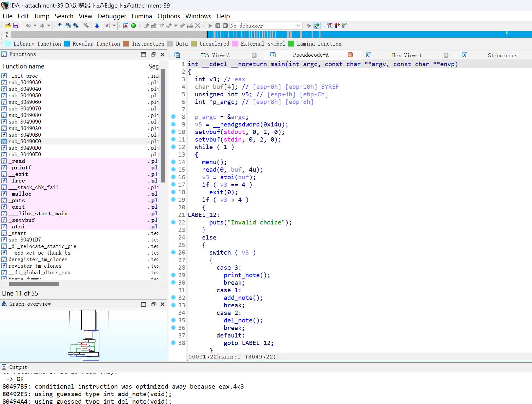Viewport: 532px width, 404px height.
Task: Click the Lumina function green swatch
Action: coord(291,44)
